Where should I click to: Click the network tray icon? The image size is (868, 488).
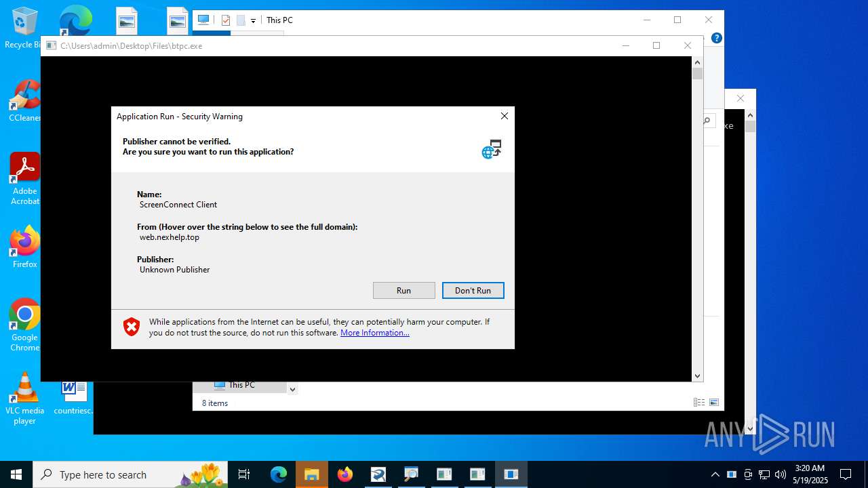(x=764, y=474)
